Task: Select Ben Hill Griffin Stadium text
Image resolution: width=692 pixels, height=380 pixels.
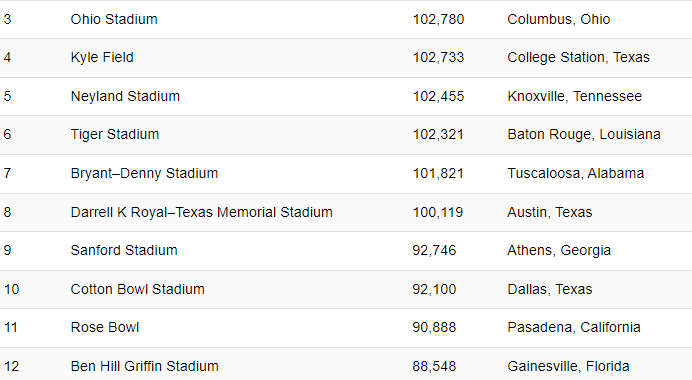Action: 145,366
